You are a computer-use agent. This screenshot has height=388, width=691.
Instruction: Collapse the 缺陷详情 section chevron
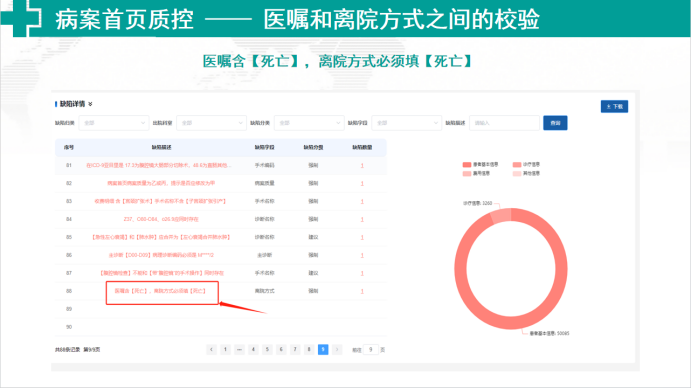(90, 104)
